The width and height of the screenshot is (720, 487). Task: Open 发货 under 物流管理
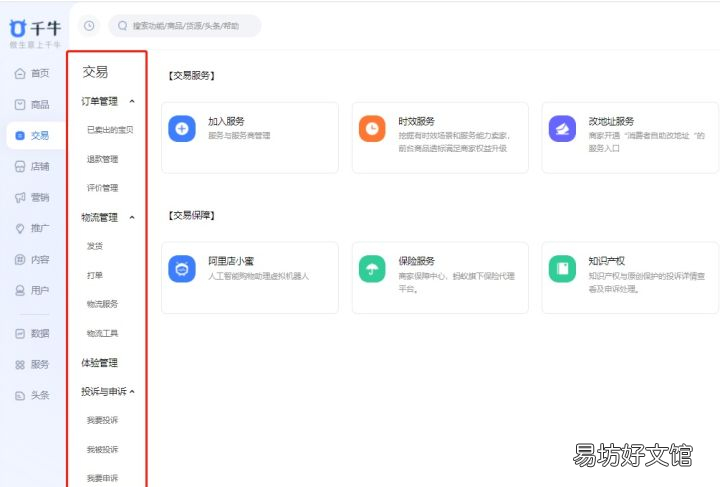click(x=95, y=246)
